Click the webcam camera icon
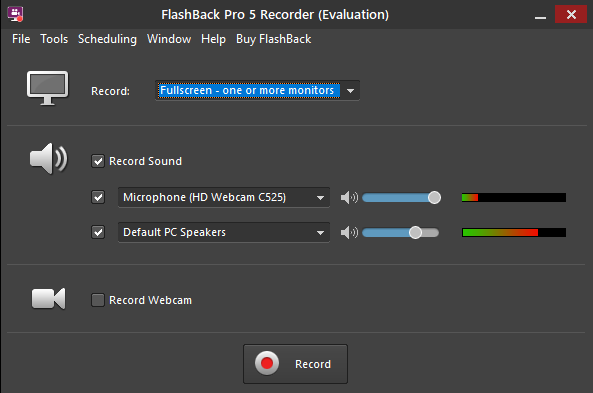The width and height of the screenshot is (593, 393). click(x=48, y=298)
